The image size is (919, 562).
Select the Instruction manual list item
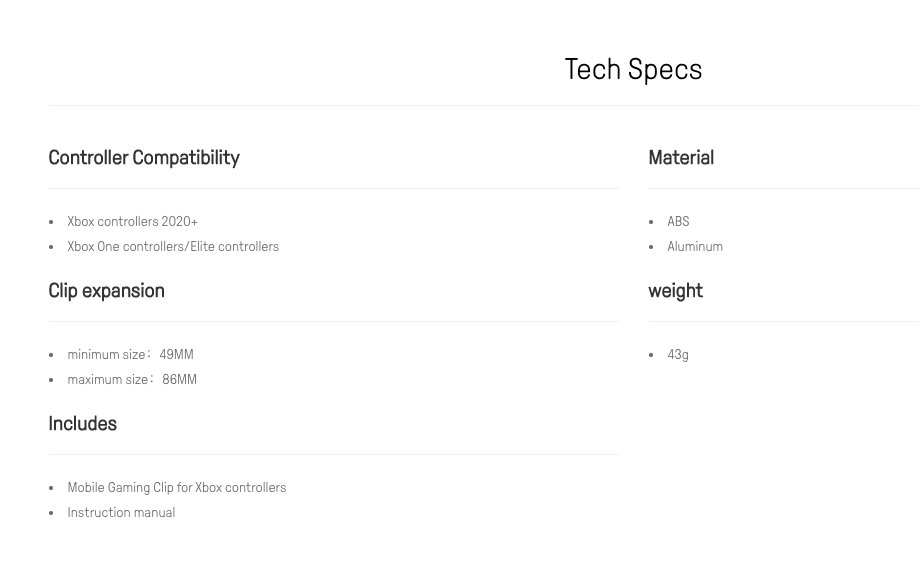(x=121, y=513)
